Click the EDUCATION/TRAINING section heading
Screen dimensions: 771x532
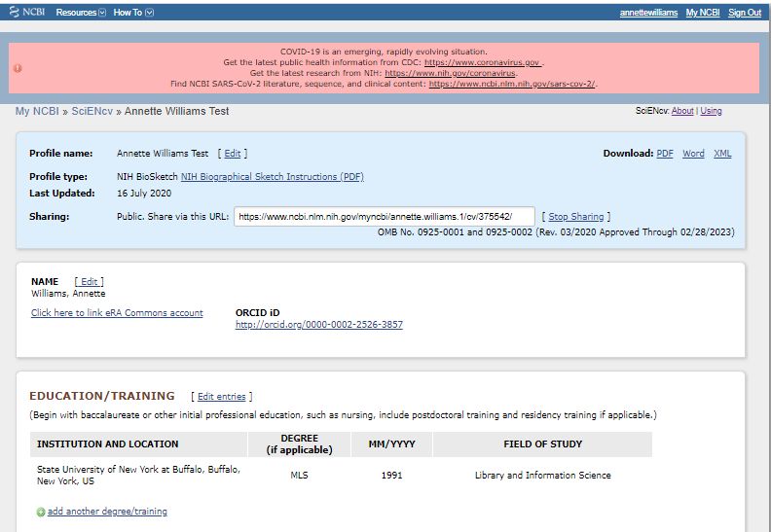tap(102, 396)
